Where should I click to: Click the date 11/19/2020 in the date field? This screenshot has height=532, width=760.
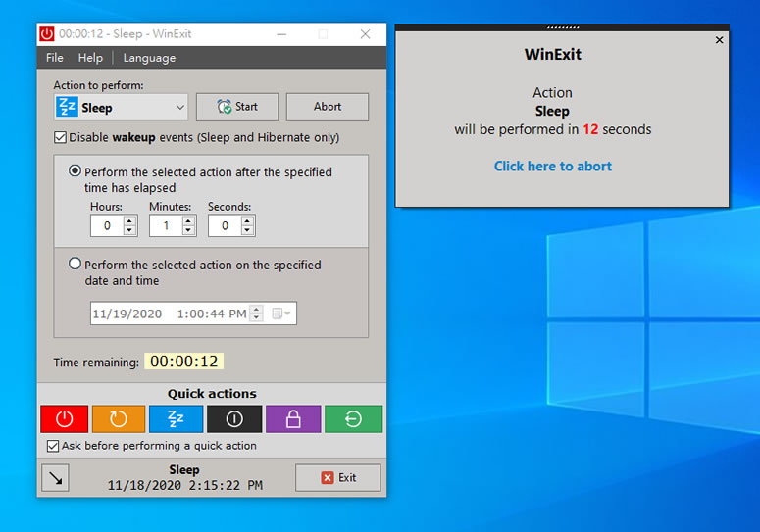[127, 314]
